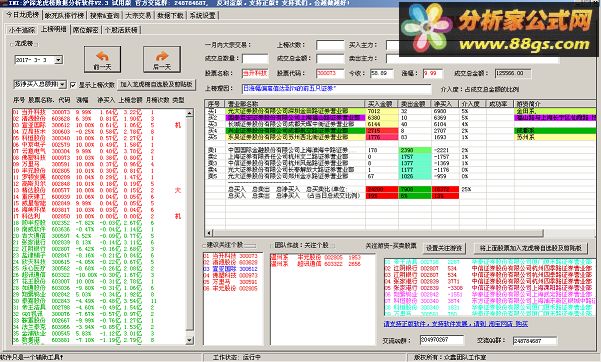Sort by the 卖出金额 column header

pos(414,104)
